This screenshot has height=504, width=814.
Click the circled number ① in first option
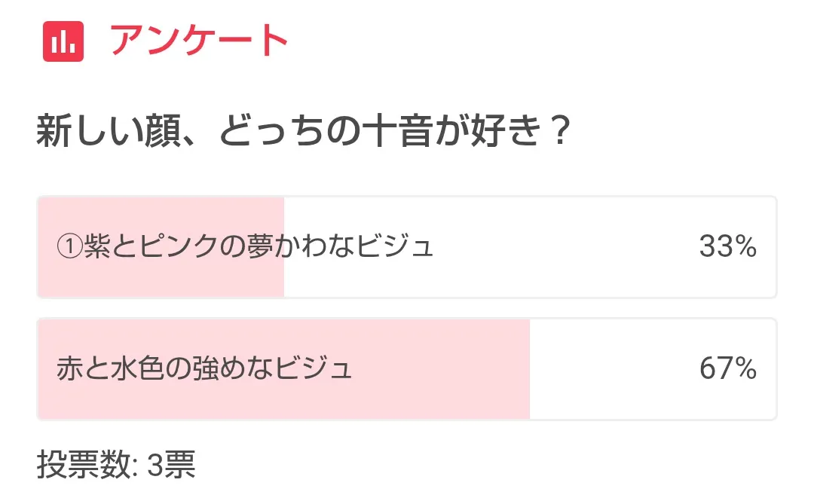pos(69,247)
